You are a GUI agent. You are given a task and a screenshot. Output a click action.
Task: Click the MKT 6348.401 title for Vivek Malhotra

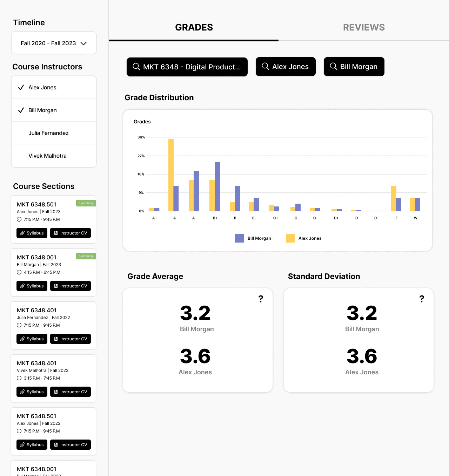pyautogui.click(x=36, y=363)
